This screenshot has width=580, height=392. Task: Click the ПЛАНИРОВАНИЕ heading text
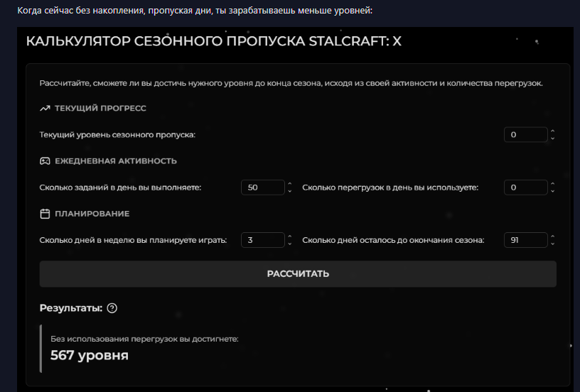[92, 214]
